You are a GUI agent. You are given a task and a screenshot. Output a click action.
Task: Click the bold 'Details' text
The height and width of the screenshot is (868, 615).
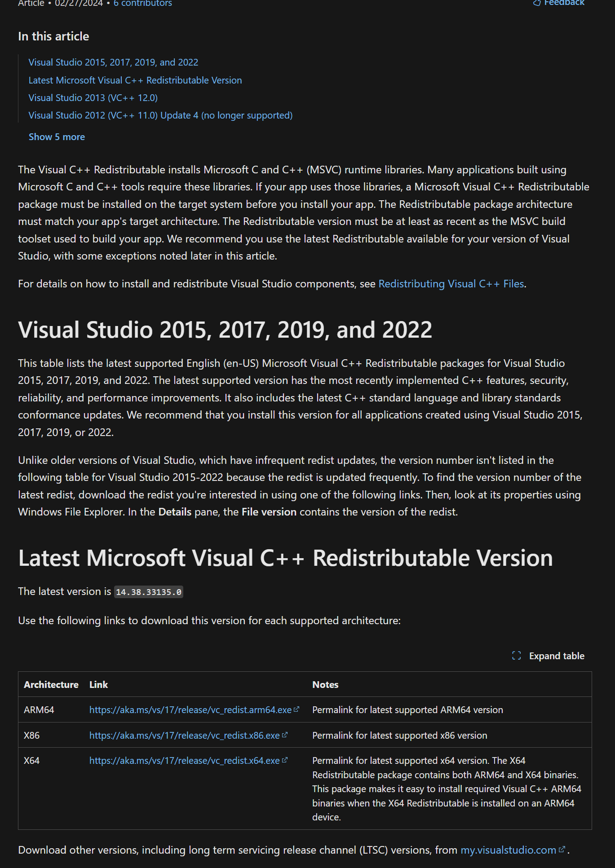click(x=175, y=512)
